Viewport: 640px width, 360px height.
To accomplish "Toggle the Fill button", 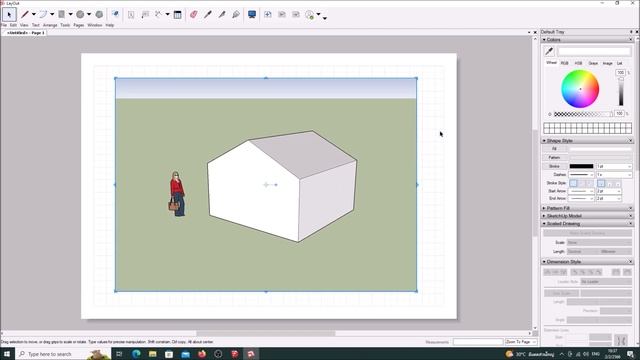I will (x=554, y=149).
